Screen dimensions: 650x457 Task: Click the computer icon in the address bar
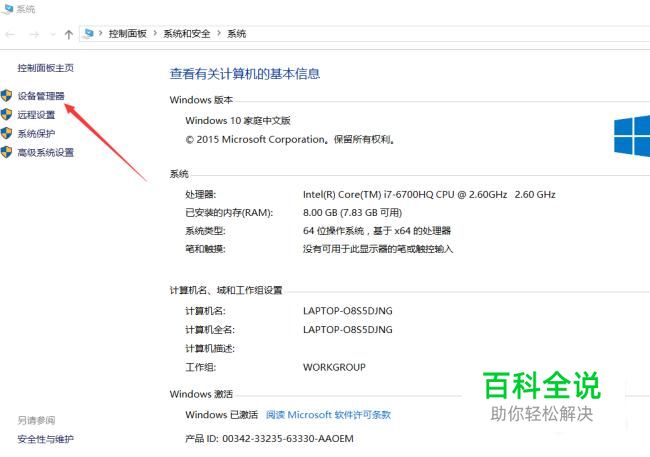click(88, 34)
